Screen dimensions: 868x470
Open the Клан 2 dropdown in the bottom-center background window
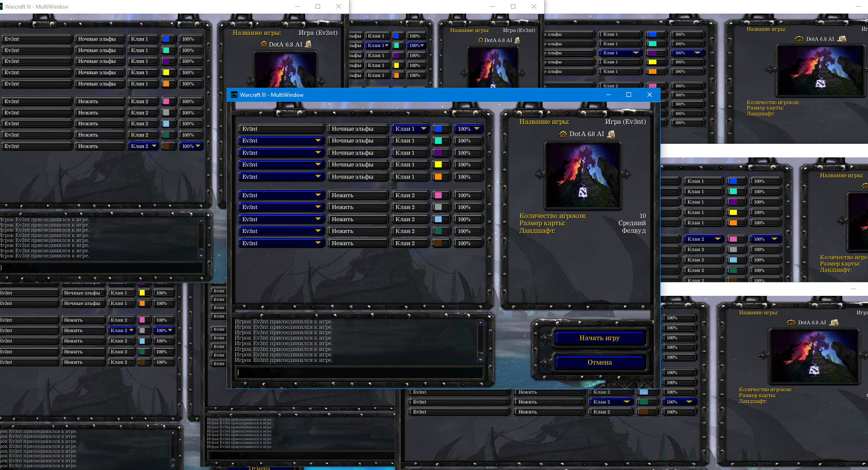pos(611,402)
